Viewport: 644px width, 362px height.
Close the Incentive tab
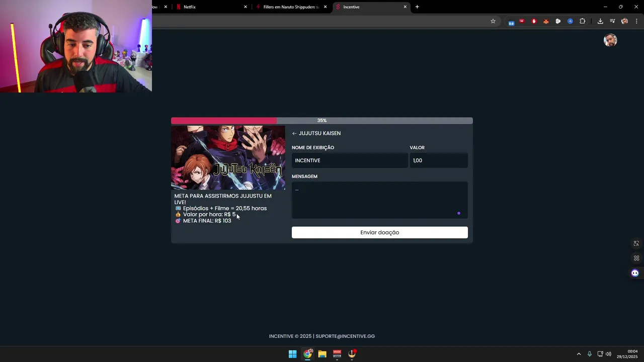(405, 7)
